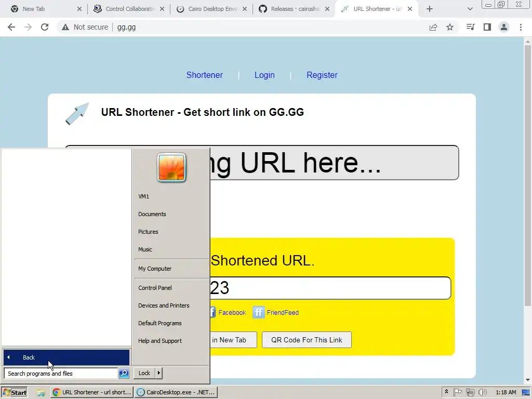Go back using the browser back arrow
532x399 pixels.
tap(11, 27)
